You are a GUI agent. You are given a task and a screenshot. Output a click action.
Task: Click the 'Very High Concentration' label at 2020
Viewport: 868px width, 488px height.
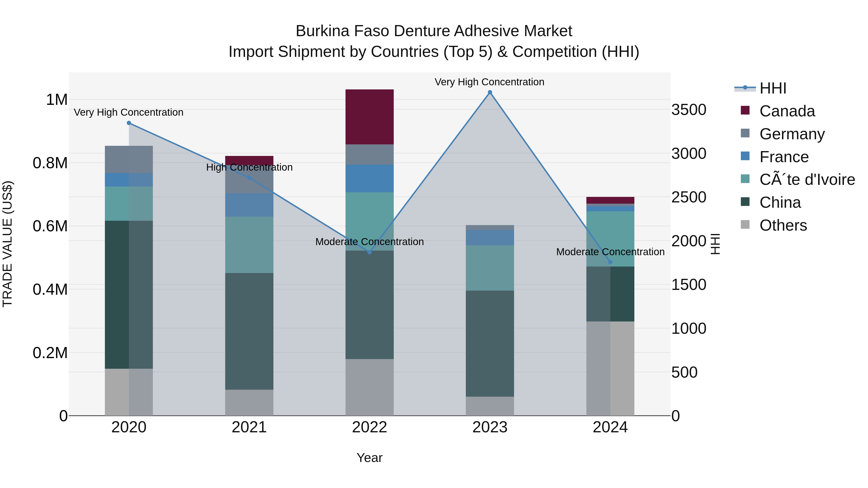coord(129,113)
